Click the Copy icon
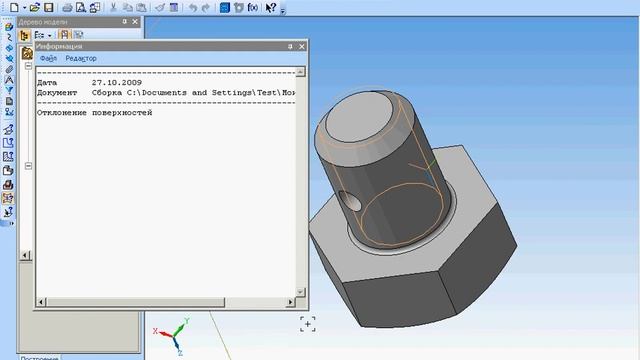This screenshot has height=360, width=640. click(127, 7)
